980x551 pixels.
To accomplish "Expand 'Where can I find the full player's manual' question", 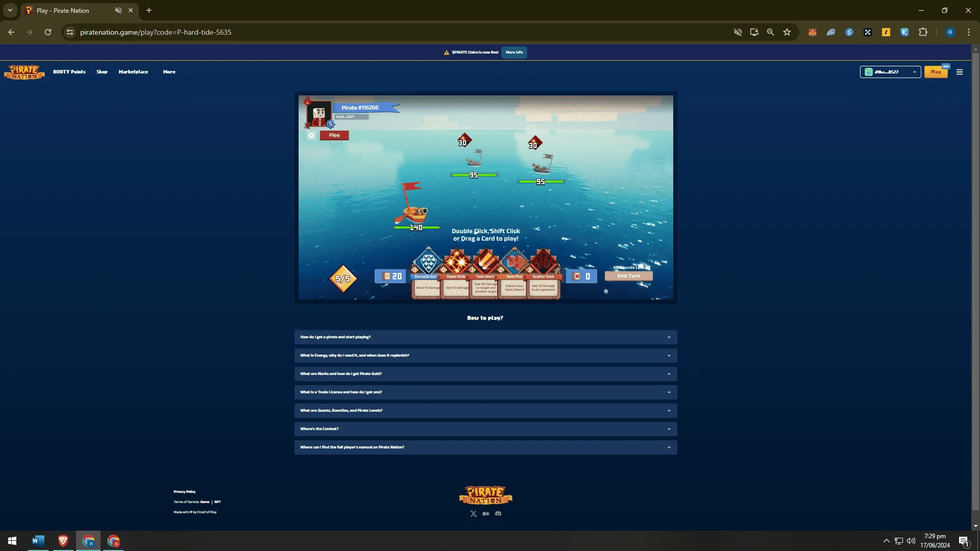I will 485,447.
